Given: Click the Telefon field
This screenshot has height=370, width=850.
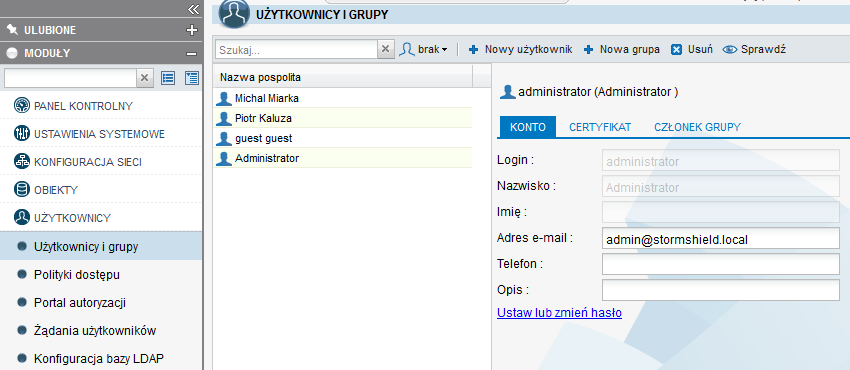Looking at the screenshot, I should pos(720,264).
